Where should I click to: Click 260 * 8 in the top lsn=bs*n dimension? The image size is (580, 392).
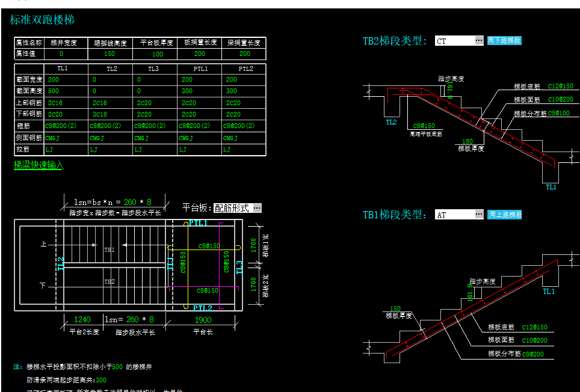pos(138,202)
